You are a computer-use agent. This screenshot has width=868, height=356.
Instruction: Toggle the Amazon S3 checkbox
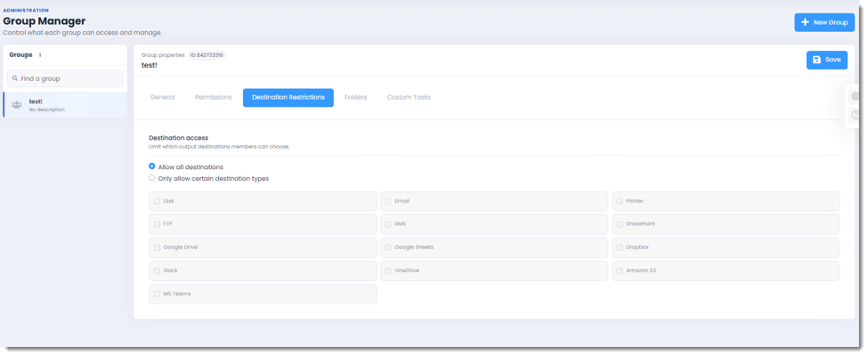coord(620,271)
